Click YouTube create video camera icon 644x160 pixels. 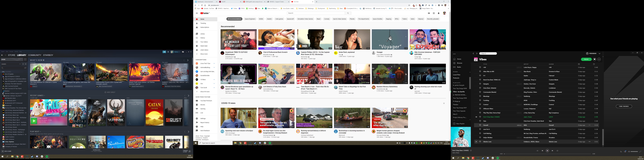(x=429, y=13)
